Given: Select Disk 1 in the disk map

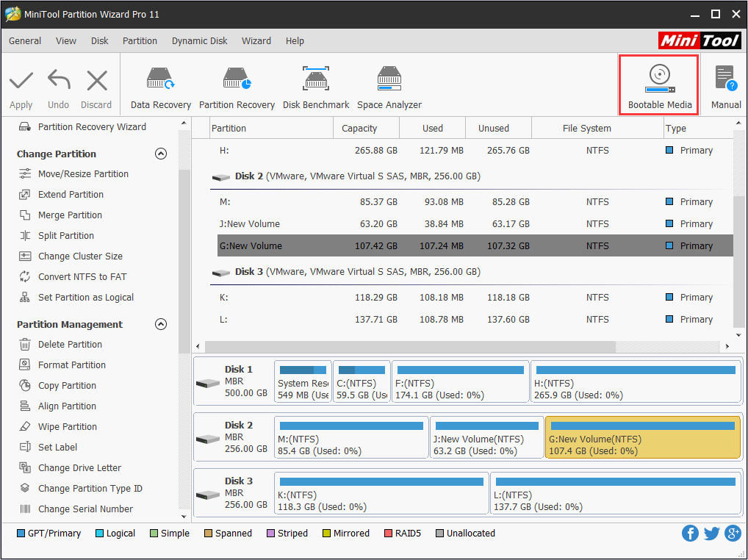Looking at the screenshot, I should click(x=233, y=382).
